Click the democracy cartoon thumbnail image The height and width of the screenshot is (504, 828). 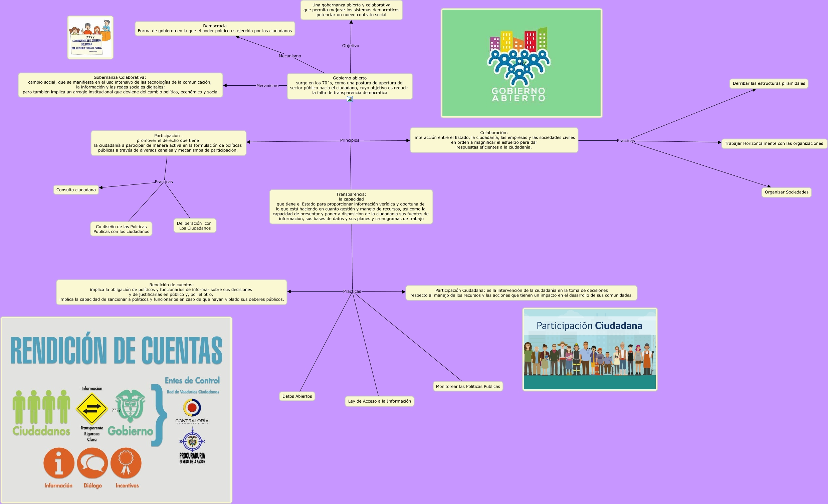(90, 38)
